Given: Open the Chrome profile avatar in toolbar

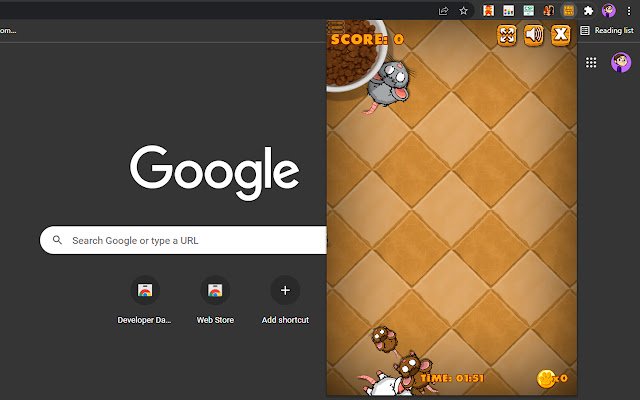Looking at the screenshot, I should tap(609, 11).
